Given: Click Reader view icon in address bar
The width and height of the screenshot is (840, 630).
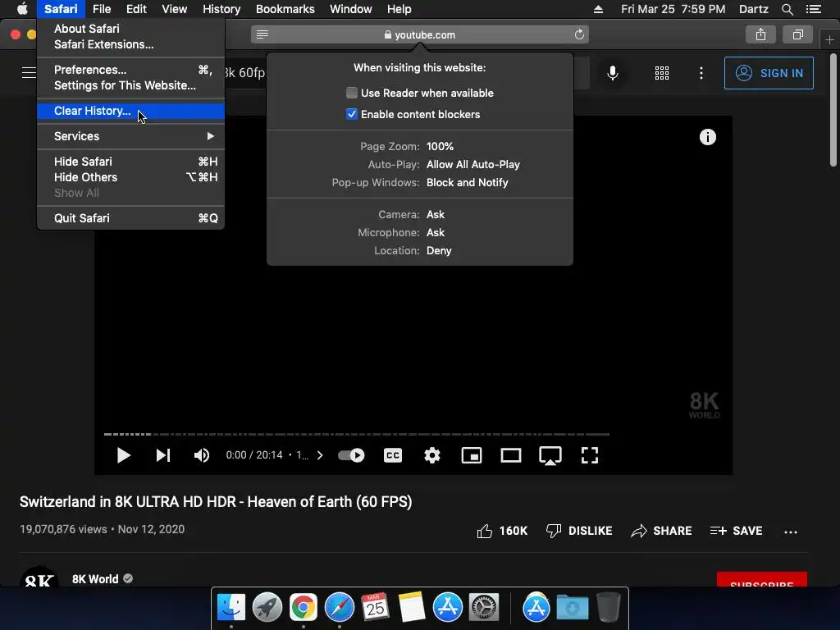Looking at the screenshot, I should coord(262,34).
